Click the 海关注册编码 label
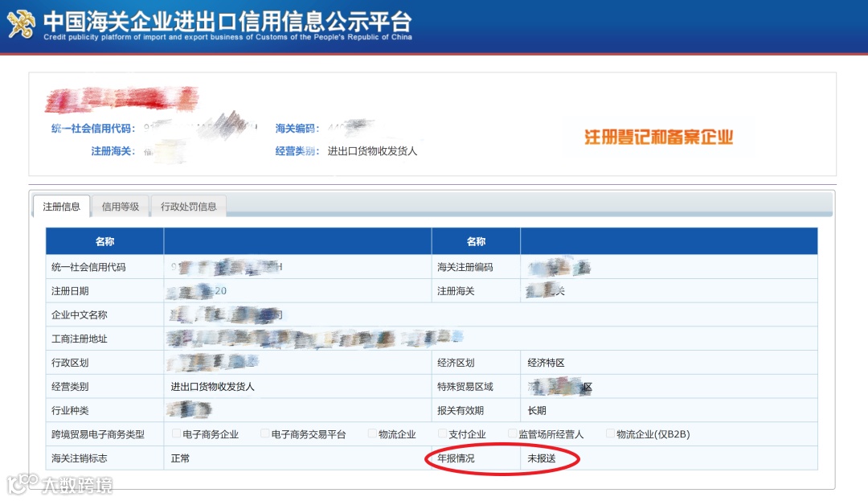This screenshot has height=501, width=868. (465, 267)
